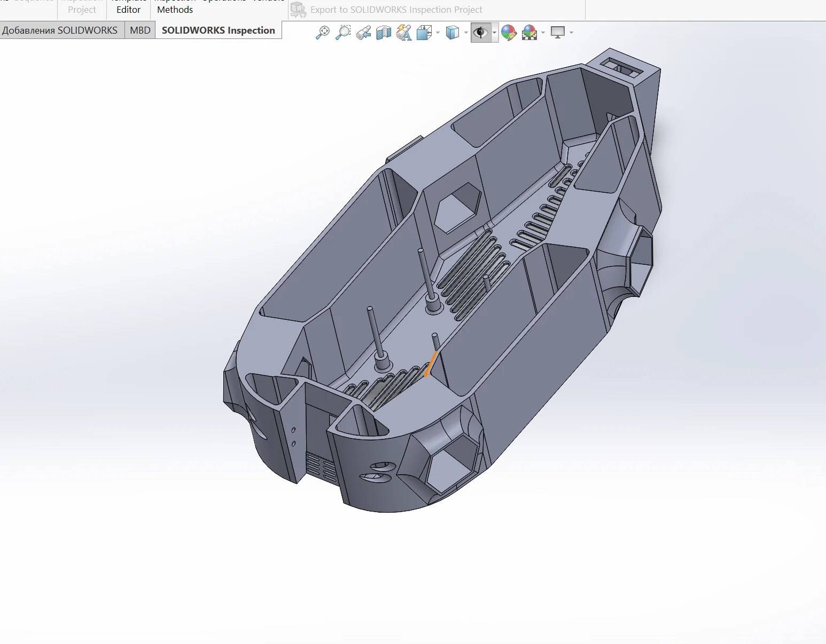
Task: Click the View Orientation cube icon
Action: tap(424, 33)
